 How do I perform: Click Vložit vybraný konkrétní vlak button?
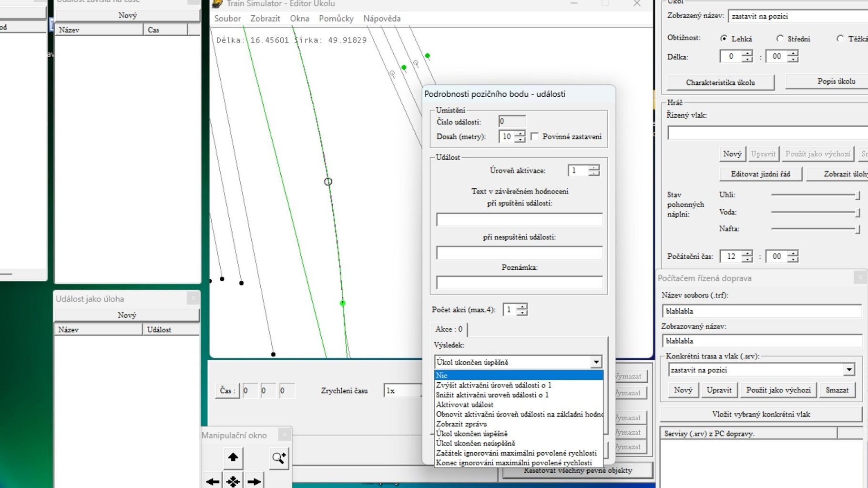761,414
